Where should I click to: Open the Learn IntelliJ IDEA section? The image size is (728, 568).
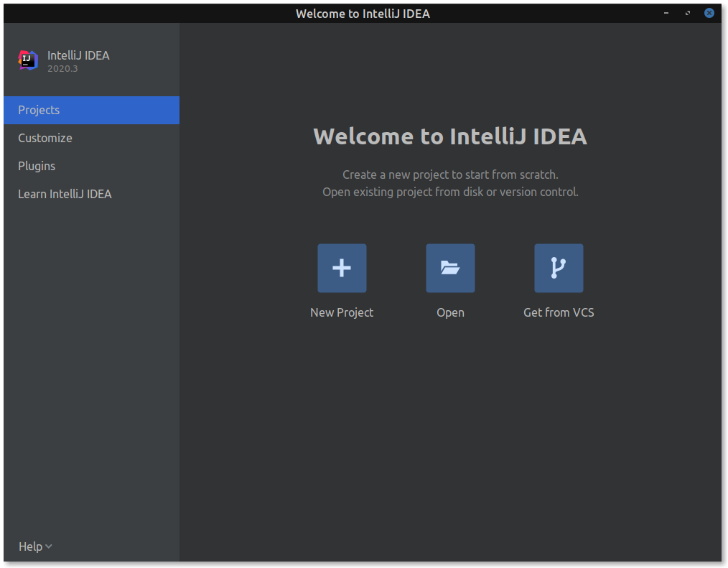click(x=91, y=194)
